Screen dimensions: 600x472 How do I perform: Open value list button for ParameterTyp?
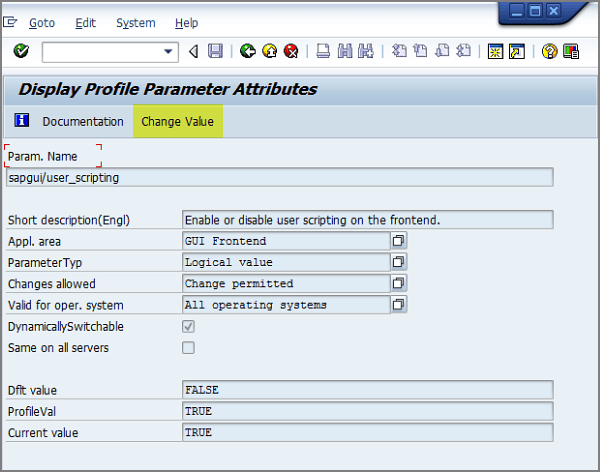click(x=398, y=262)
